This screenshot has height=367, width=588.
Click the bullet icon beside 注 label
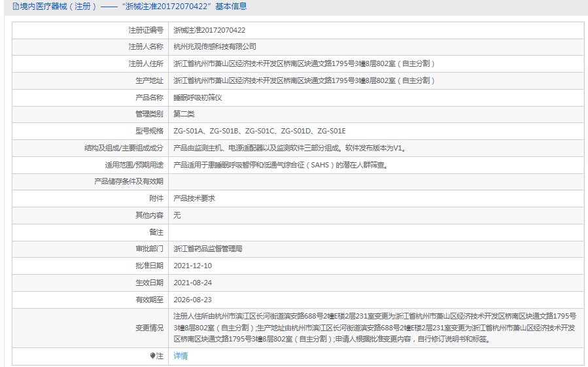152,356
